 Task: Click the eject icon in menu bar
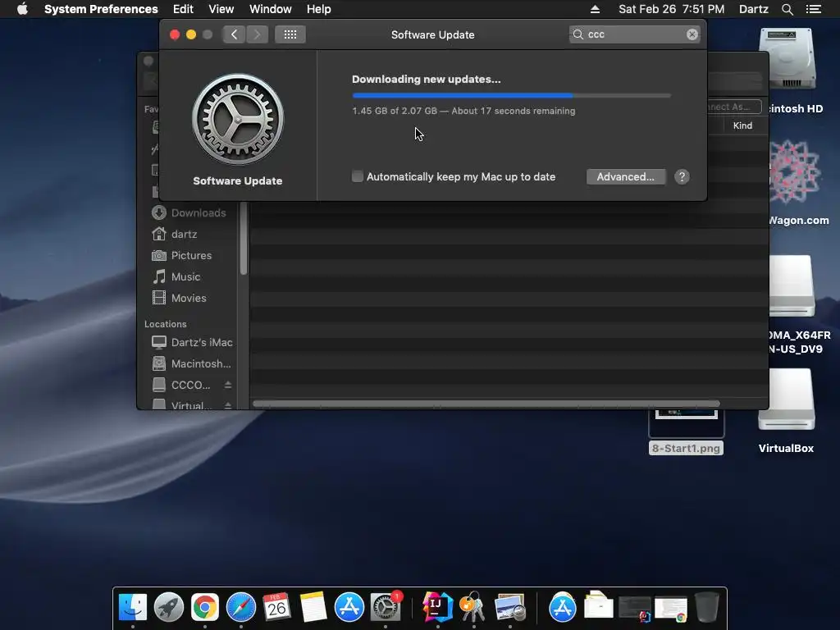pyautogui.click(x=595, y=9)
